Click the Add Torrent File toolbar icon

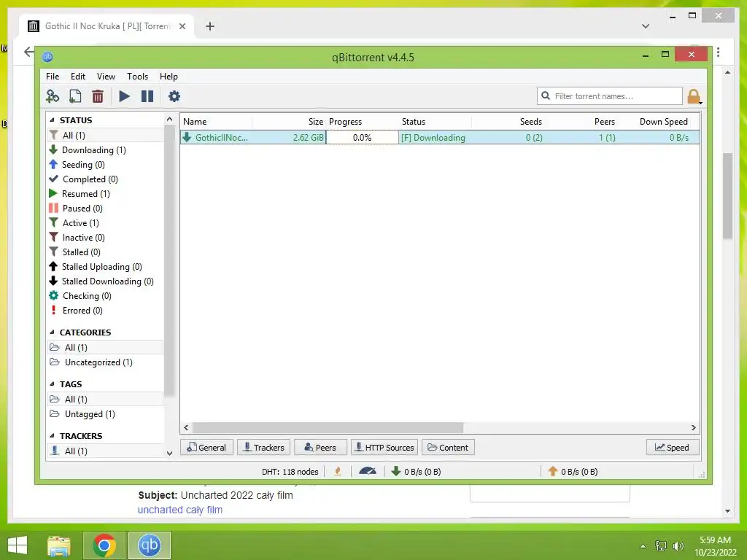(75, 96)
